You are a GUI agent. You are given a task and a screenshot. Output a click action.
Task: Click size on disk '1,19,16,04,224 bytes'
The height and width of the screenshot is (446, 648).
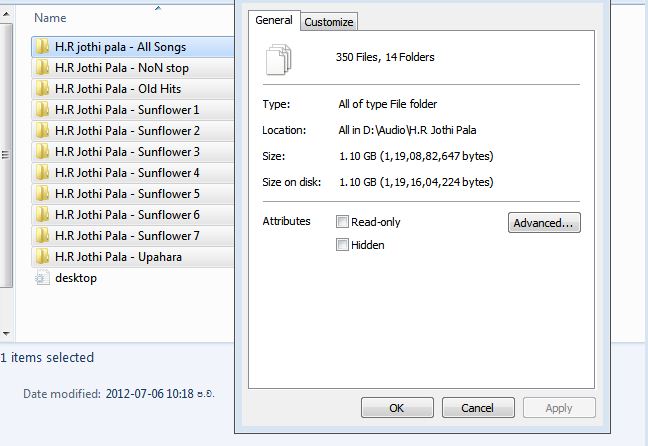point(436,182)
